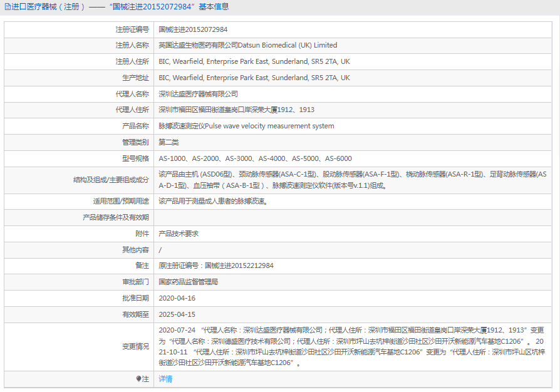Select the change record text starting 2020-07-24
560x392 pixels.
tap(352, 347)
